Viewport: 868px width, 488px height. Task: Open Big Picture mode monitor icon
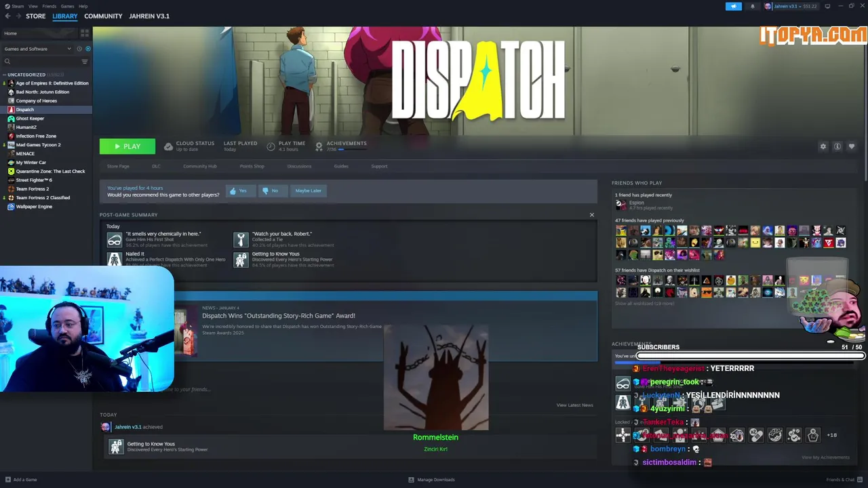coord(827,6)
